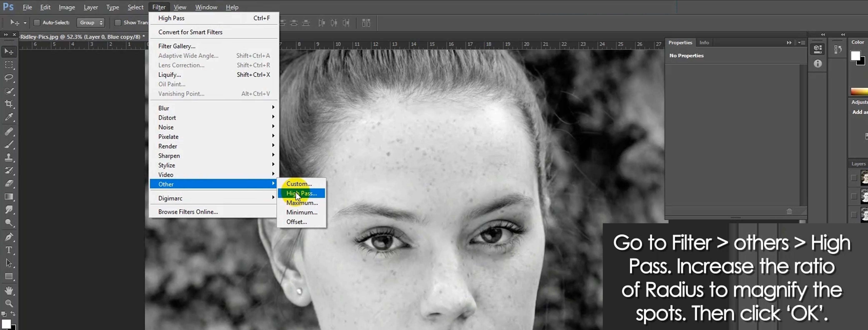
Task: Click the Color panel foreground swatch
Action: [x=855, y=56]
